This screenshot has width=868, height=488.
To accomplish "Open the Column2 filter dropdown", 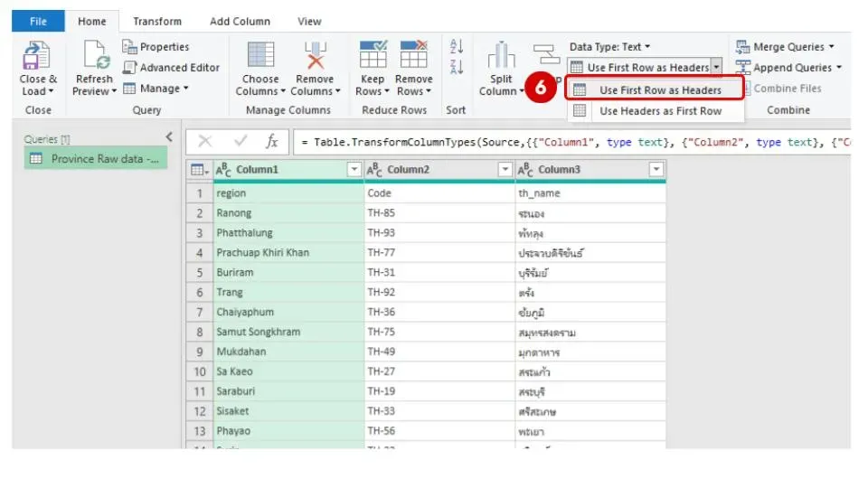I will (505, 169).
